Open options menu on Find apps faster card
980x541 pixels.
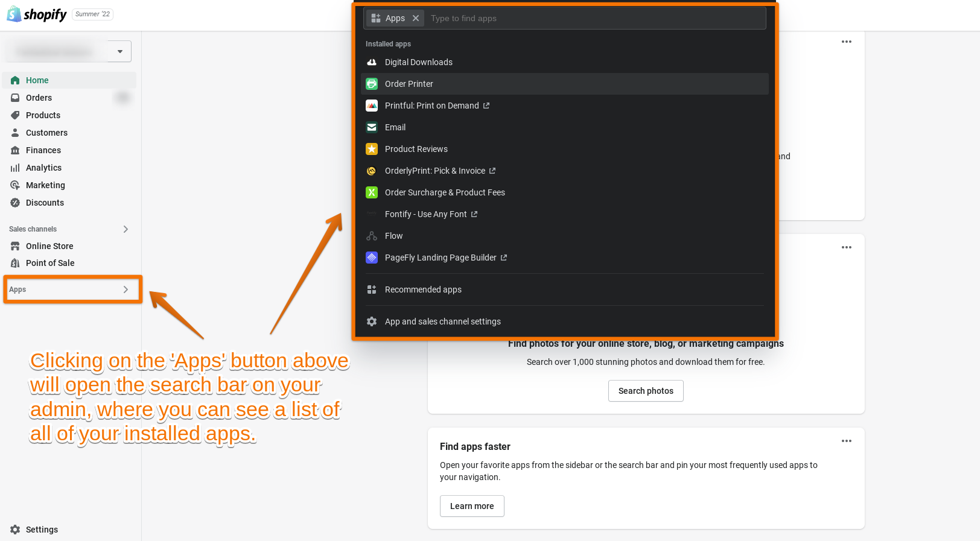point(847,441)
